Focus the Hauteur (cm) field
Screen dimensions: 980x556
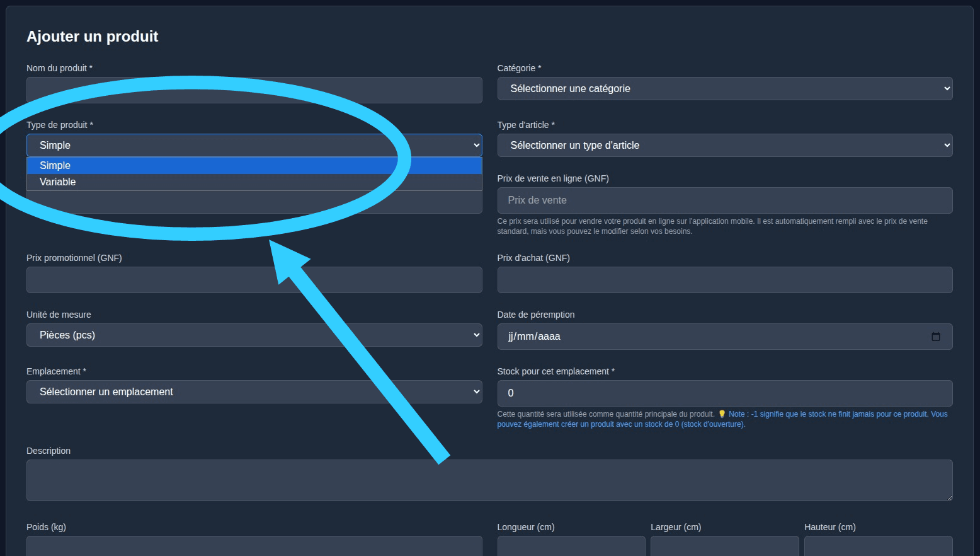tap(878, 545)
